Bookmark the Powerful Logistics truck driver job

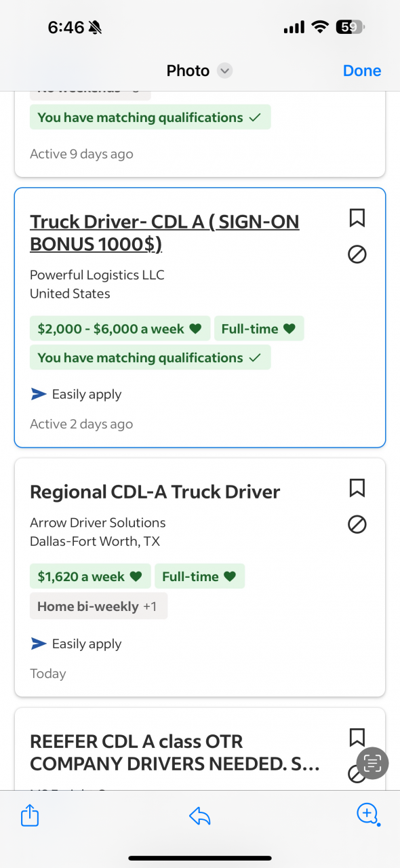pyautogui.click(x=357, y=218)
